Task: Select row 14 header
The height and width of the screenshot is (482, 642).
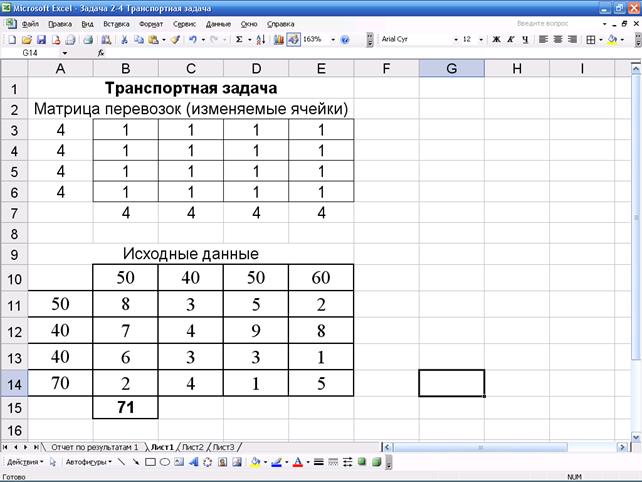Action: click(x=14, y=384)
